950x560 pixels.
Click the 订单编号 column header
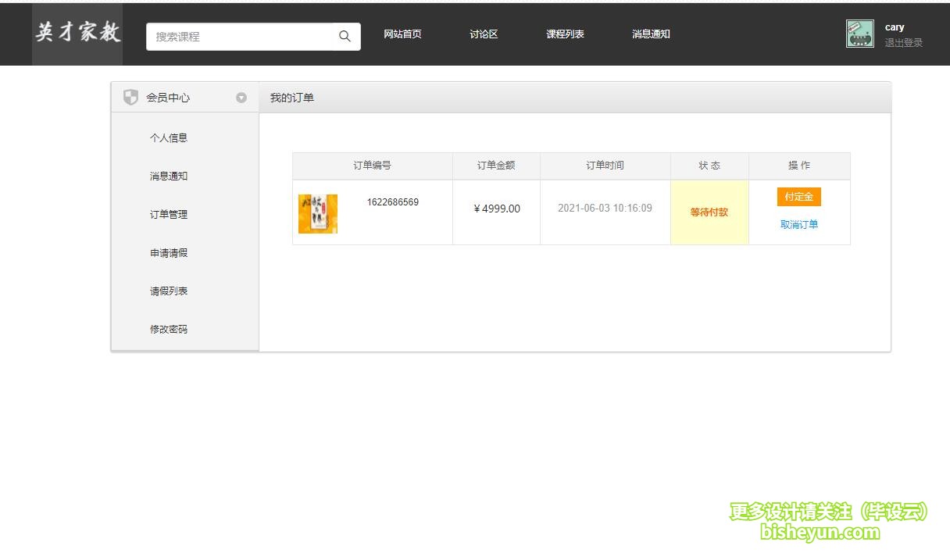point(373,166)
